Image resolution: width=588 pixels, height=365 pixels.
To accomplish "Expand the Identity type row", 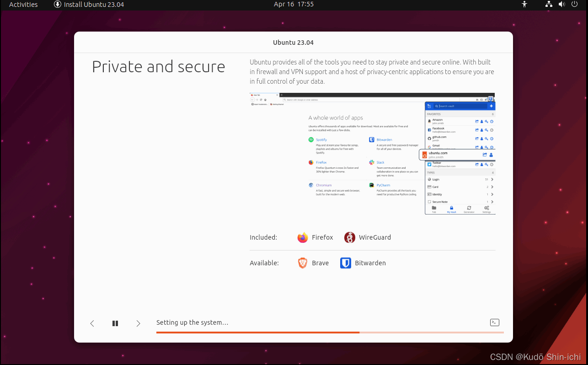I will point(460,194).
